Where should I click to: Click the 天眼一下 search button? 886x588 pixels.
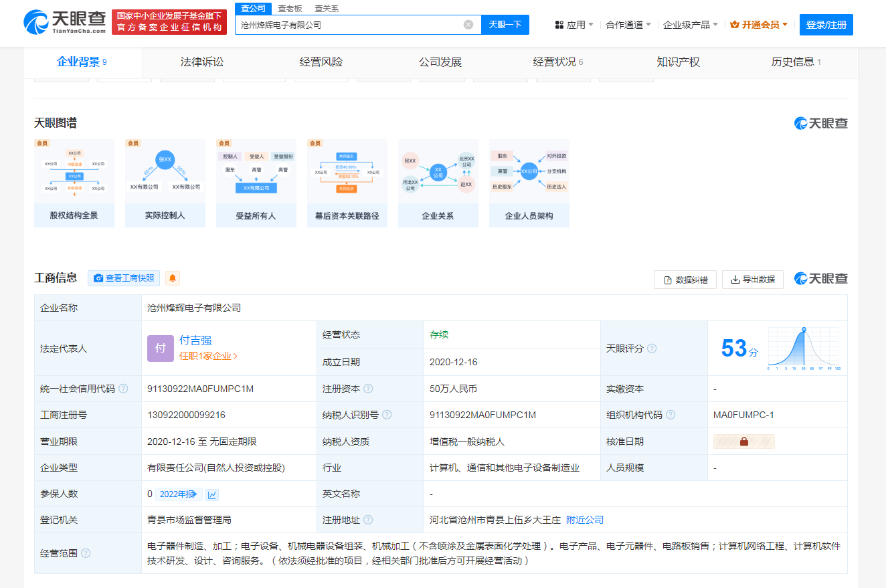click(x=505, y=25)
